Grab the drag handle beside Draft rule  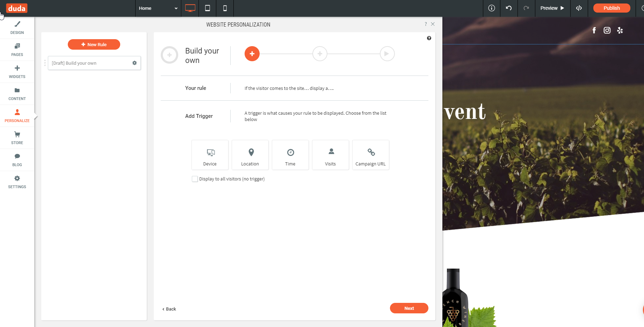[x=45, y=63]
